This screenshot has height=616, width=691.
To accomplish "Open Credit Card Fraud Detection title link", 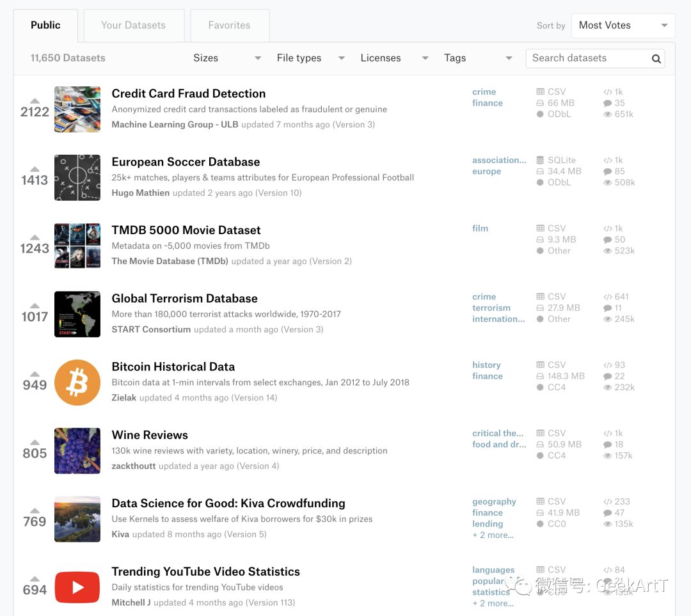I will [189, 93].
